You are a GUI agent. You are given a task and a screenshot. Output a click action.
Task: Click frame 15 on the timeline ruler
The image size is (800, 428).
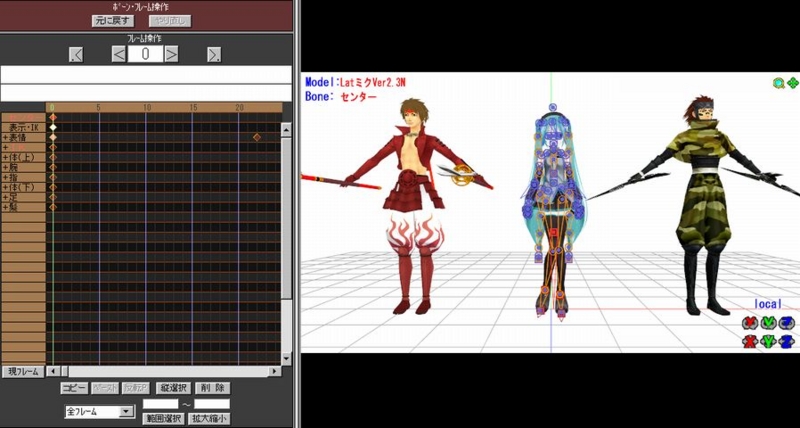coord(193,107)
